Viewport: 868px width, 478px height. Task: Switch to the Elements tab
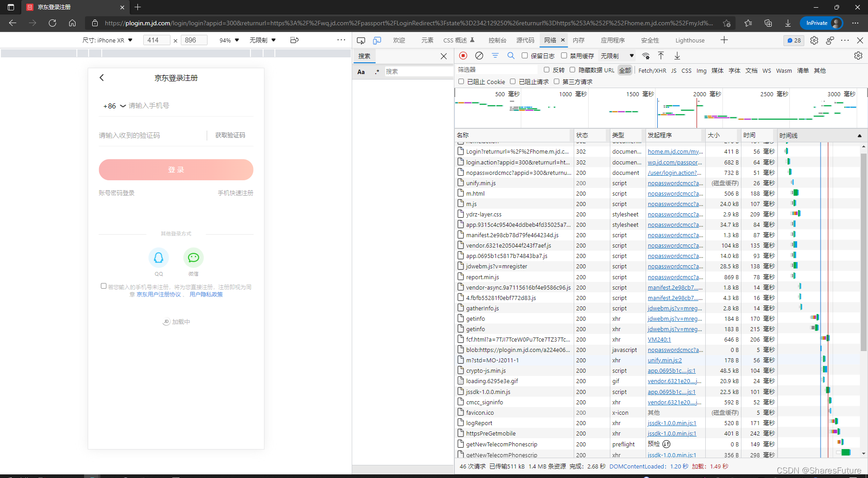(x=427, y=40)
